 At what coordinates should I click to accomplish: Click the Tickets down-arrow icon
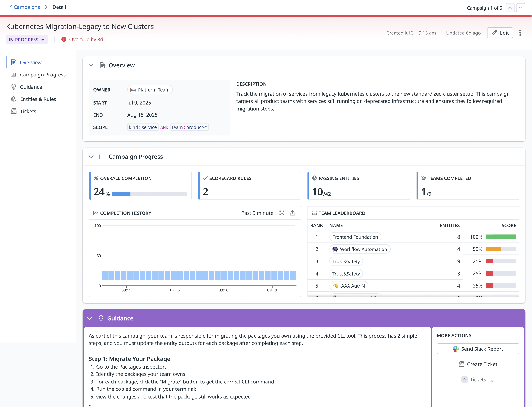[492, 379]
